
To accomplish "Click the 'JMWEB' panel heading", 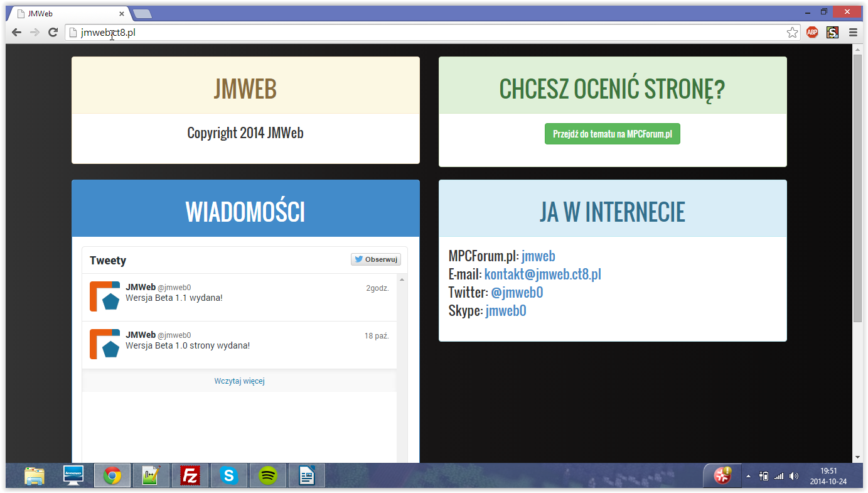I will click(245, 89).
